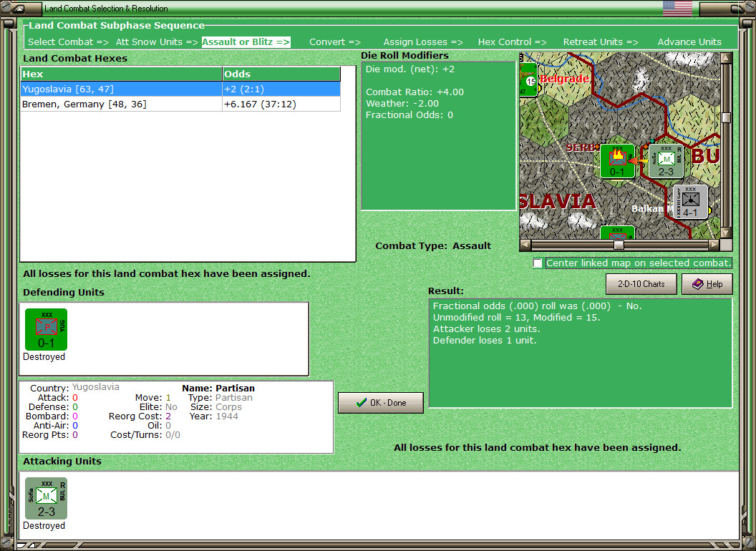Click the map scroll up arrow
This screenshot has width=756, height=551.
[726, 58]
